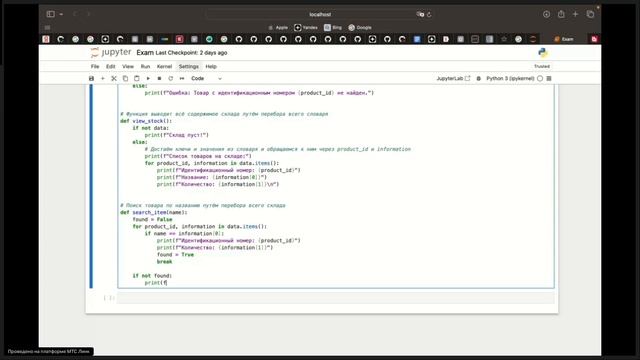This screenshot has width=640, height=360.
Task: Click the 'found = True' line
Action: 176,255
